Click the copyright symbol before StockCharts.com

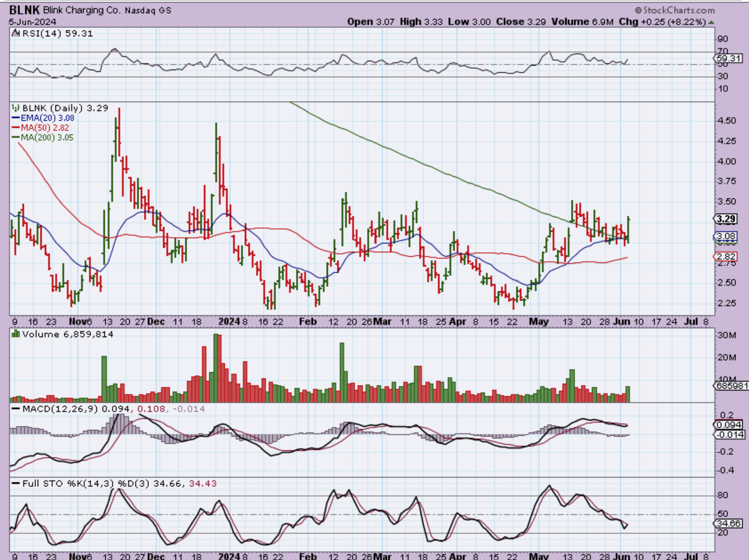click(638, 10)
